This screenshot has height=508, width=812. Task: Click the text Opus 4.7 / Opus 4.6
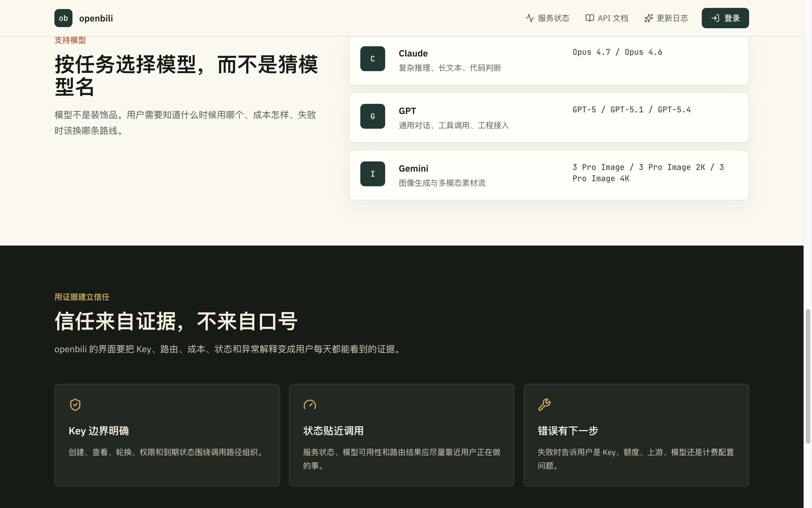point(617,52)
